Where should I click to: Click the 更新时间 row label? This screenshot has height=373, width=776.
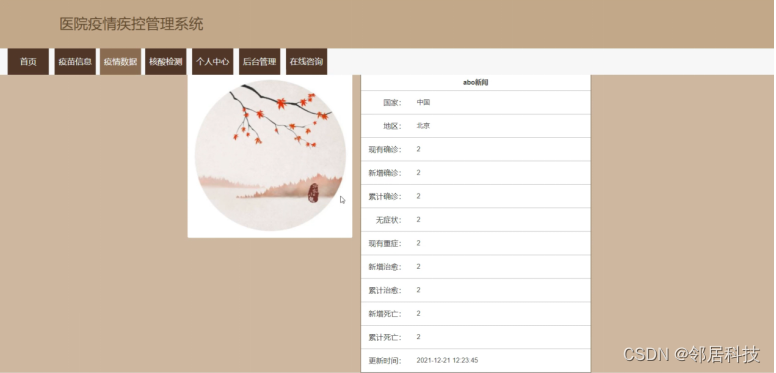point(385,361)
